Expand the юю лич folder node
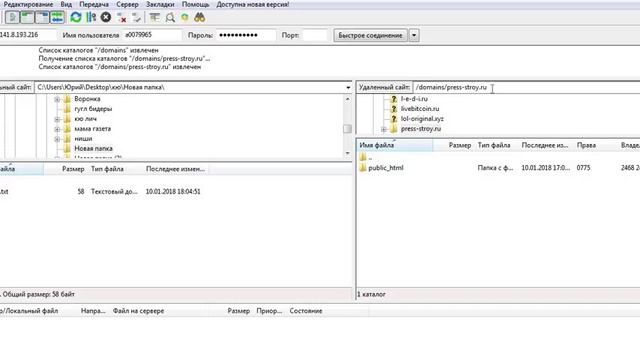This screenshot has height=360, width=640. (x=57, y=119)
